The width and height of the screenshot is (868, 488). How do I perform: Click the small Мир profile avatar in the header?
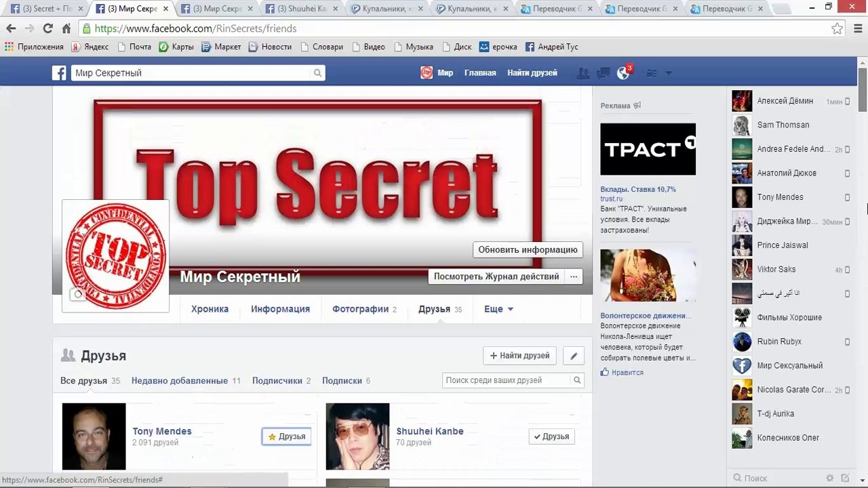[x=427, y=73]
